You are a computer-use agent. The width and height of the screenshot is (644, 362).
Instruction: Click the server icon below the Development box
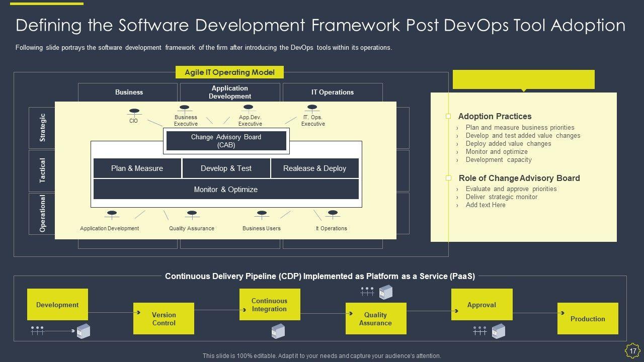point(83,331)
